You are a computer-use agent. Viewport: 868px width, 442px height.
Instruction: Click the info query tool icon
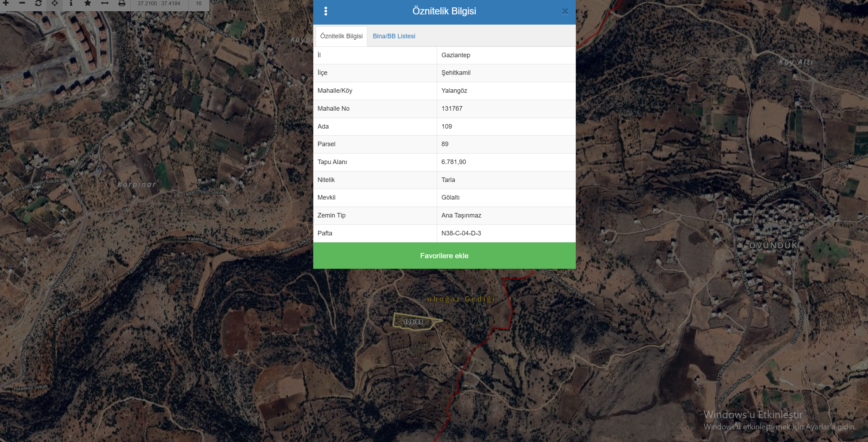point(71,3)
